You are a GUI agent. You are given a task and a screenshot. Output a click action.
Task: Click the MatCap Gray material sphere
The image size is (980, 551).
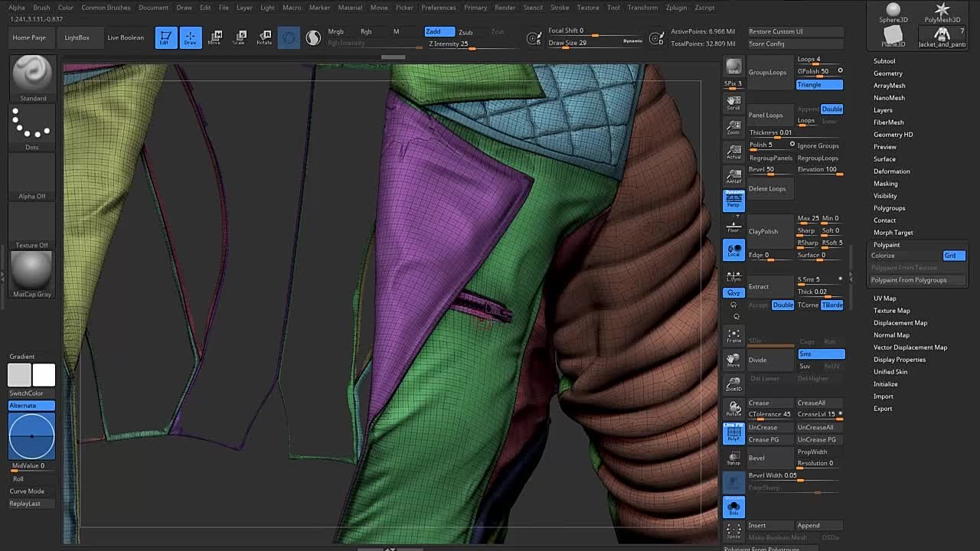click(32, 270)
